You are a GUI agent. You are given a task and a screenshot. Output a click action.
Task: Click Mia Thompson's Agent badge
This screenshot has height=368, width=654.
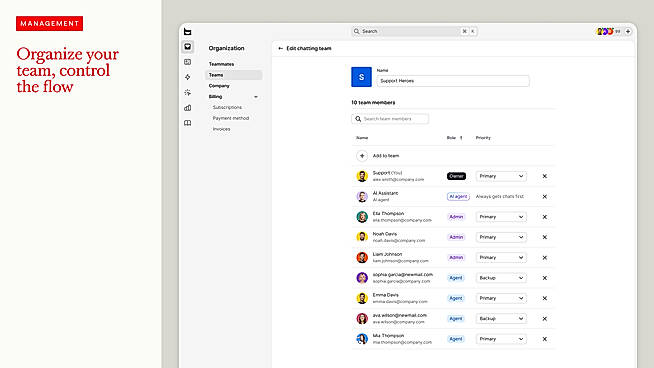456,339
